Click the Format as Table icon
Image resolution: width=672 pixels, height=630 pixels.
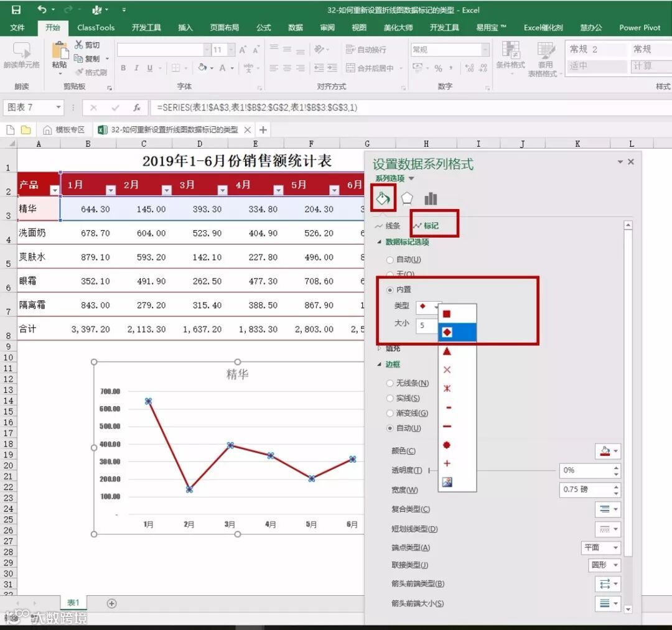[546, 50]
